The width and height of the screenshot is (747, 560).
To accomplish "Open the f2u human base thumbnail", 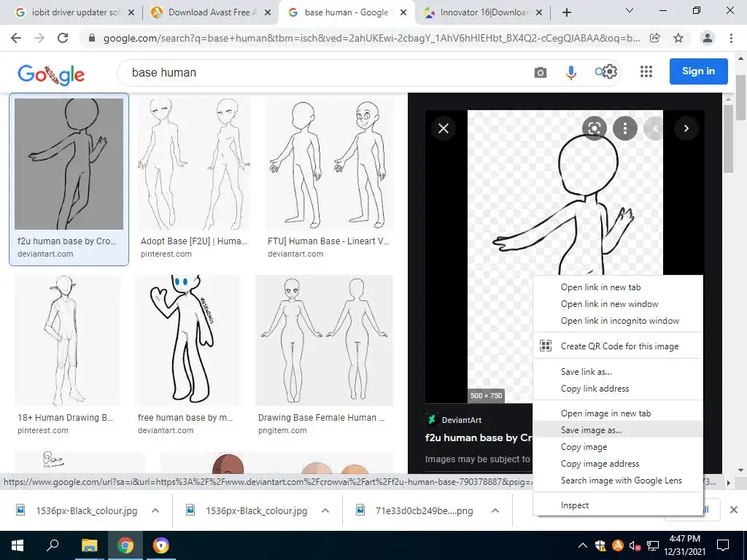I will pyautogui.click(x=69, y=164).
